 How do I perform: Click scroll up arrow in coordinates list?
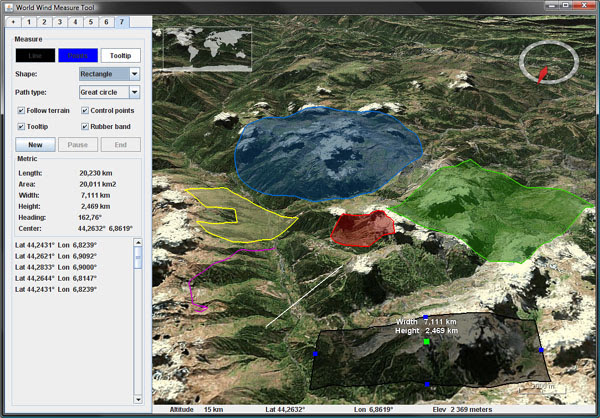138,242
